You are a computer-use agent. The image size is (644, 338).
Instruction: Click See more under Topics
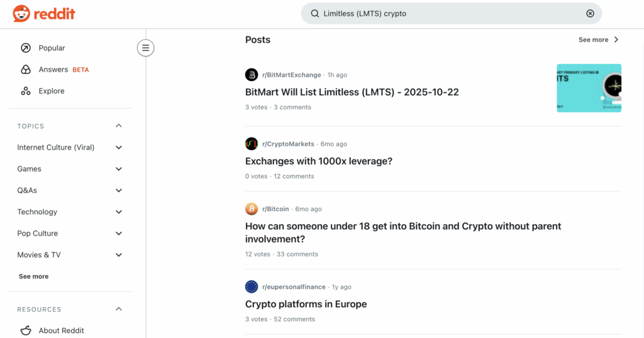33,276
